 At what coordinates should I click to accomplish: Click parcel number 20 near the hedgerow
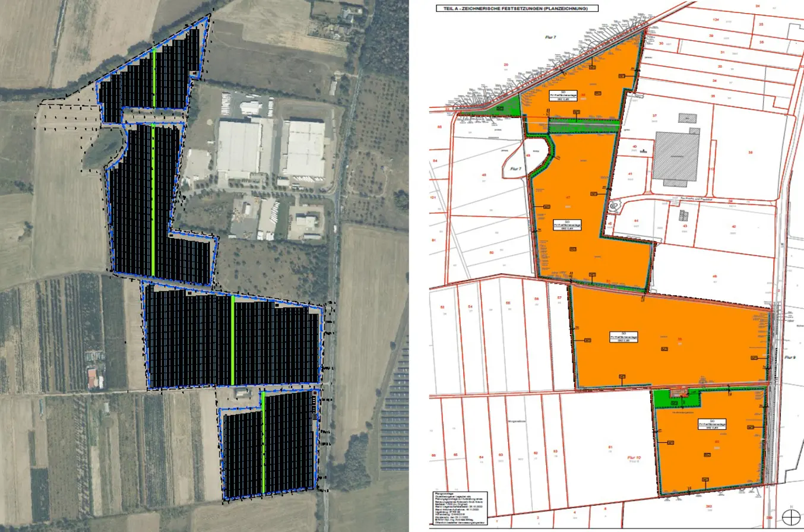[507, 65]
